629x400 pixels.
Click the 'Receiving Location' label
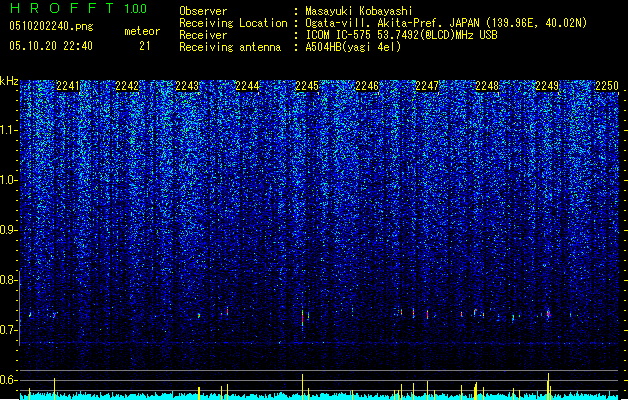[233, 23]
